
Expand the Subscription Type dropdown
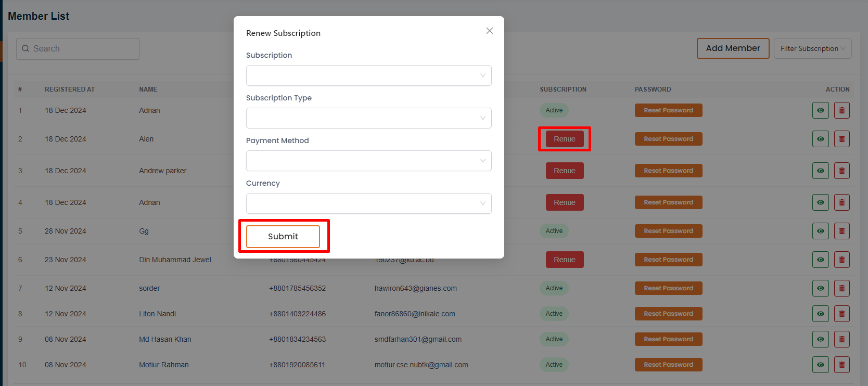pyautogui.click(x=368, y=118)
